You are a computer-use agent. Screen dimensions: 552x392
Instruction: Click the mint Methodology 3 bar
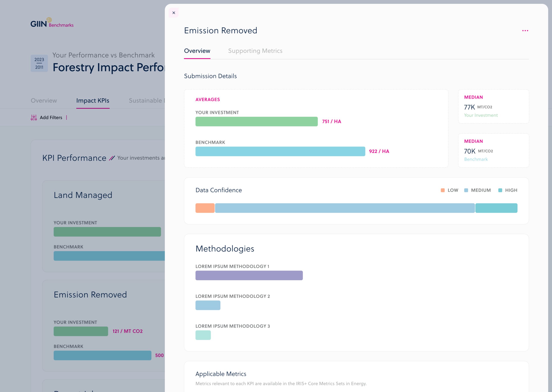point(203,335)
